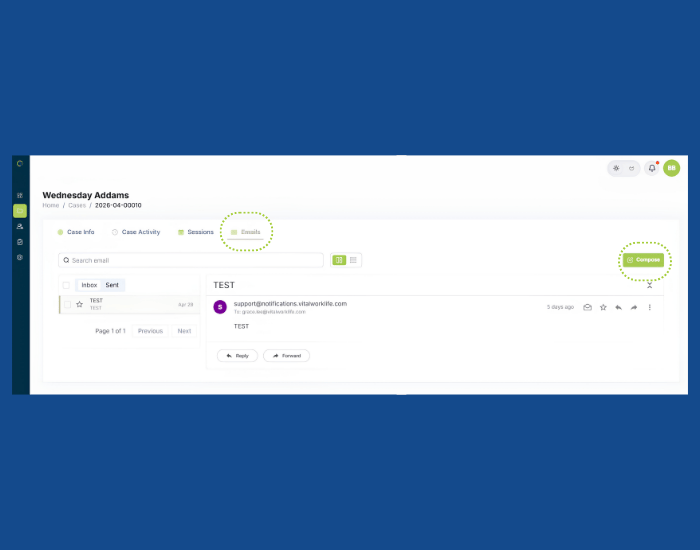Open the users sidebar icon

point(20,226)
